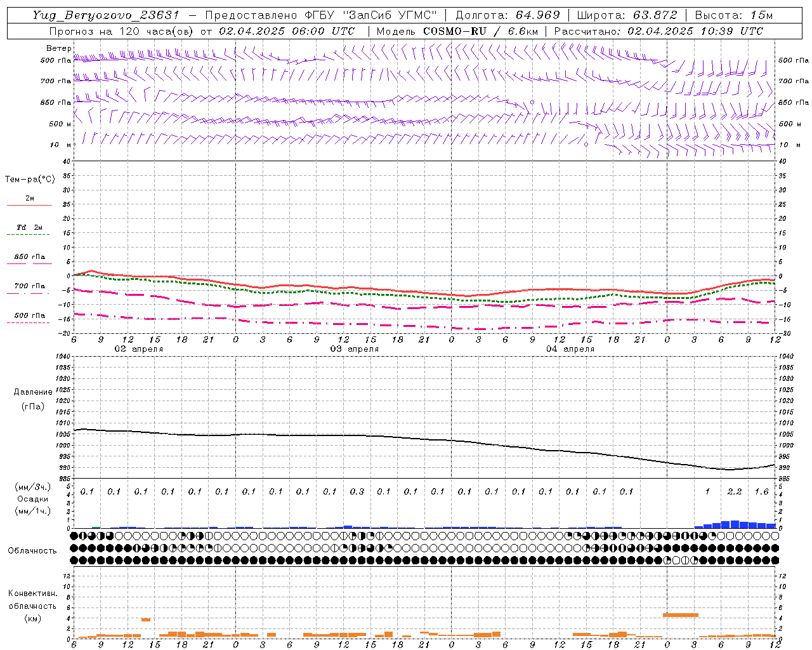Click the 850 гПа temperature legend entry
This screenshot has height=650, width=812.
(x=29, y=257)
